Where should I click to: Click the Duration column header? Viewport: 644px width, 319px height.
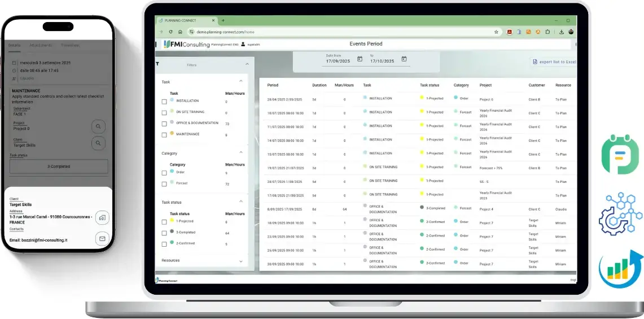point(319,85)
